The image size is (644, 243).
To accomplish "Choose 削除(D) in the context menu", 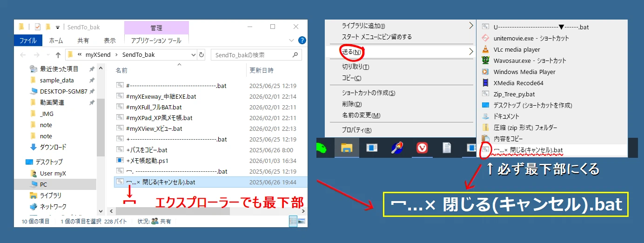I will click(x=352, y=104).
